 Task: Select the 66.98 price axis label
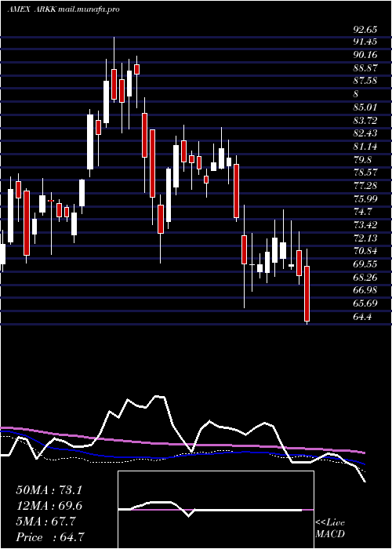365,291
